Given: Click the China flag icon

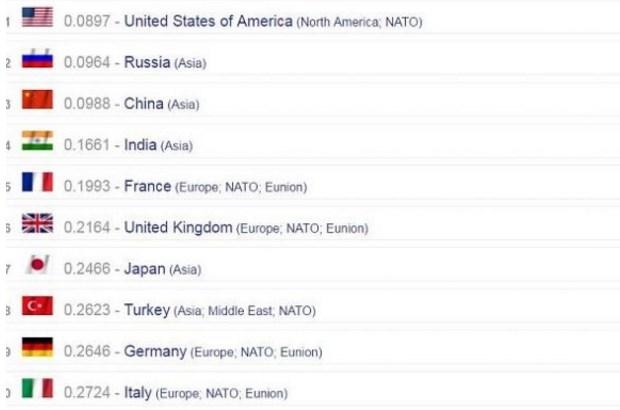Looking at the screenshot, I should click(x=37, y=100).
